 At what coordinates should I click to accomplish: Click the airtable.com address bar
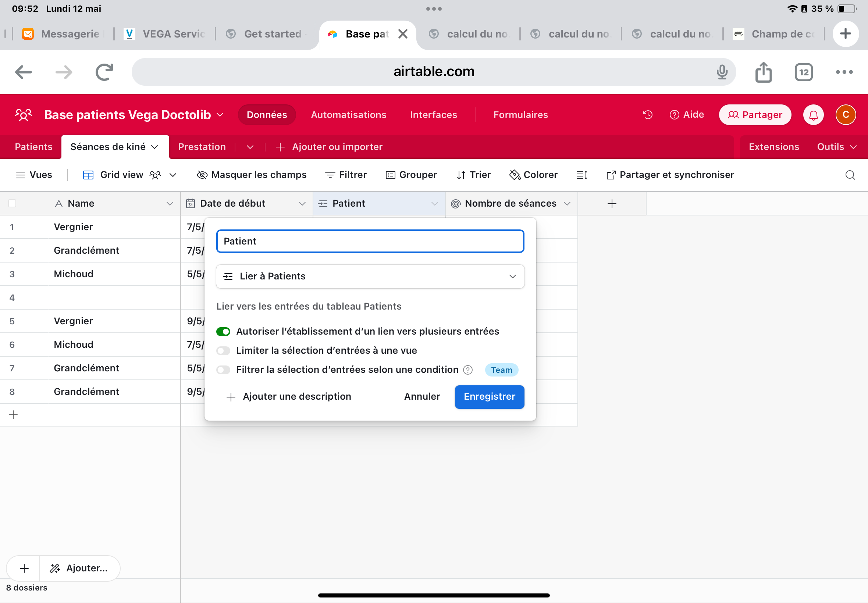point(433,71)
